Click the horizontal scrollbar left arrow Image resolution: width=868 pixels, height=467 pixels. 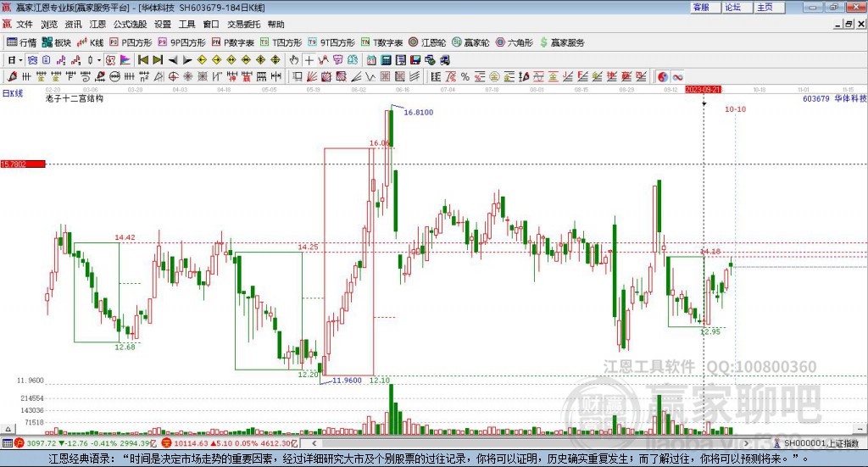(314, 443)
